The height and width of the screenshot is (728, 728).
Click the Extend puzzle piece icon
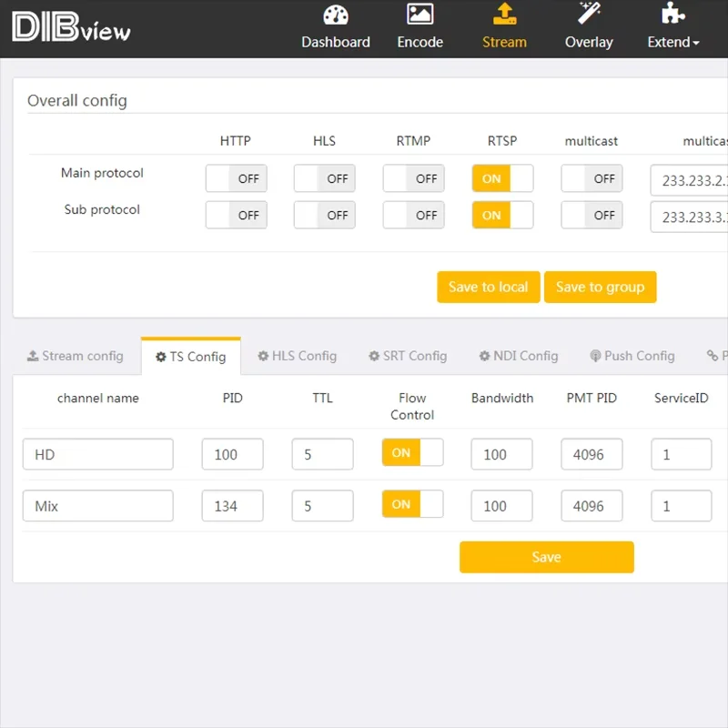point(672,13)
